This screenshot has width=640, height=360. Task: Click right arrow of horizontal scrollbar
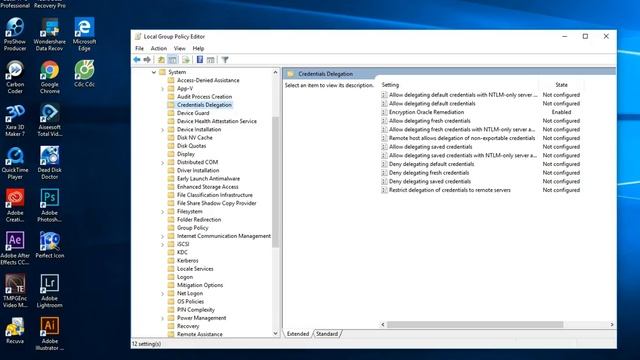(x=612, y=324)
